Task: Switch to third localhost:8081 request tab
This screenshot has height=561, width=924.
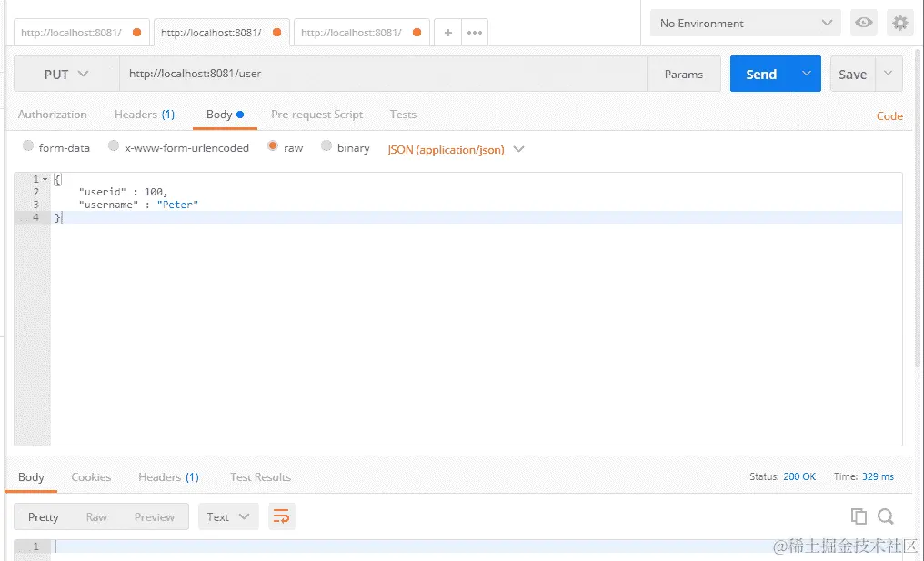Action: pos(351,33)
